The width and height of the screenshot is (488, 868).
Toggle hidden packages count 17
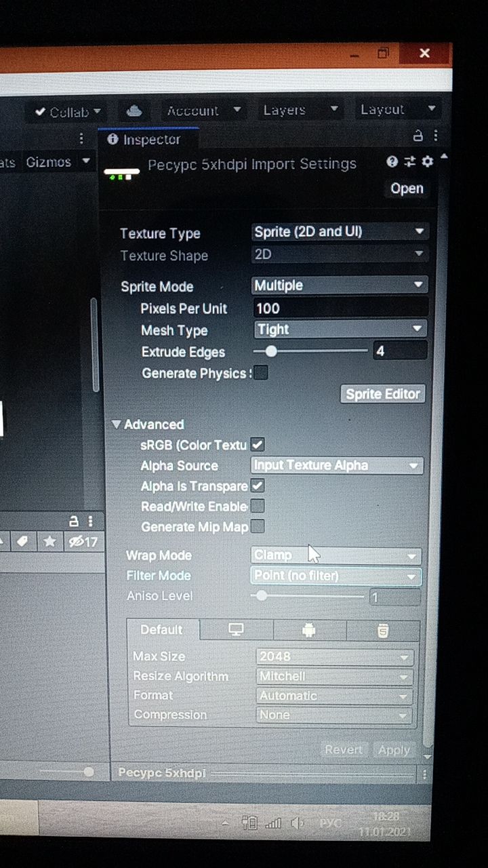[x=83, y=542]
